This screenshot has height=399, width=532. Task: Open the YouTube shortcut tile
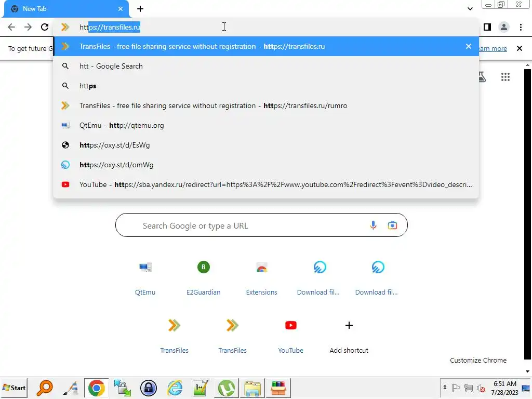click(291, 335)
